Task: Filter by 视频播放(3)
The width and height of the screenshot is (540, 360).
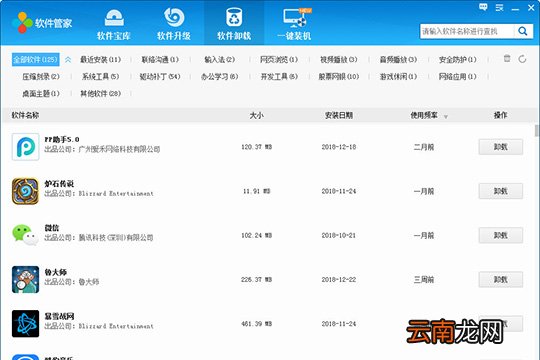Action: (x=339, y=60)
